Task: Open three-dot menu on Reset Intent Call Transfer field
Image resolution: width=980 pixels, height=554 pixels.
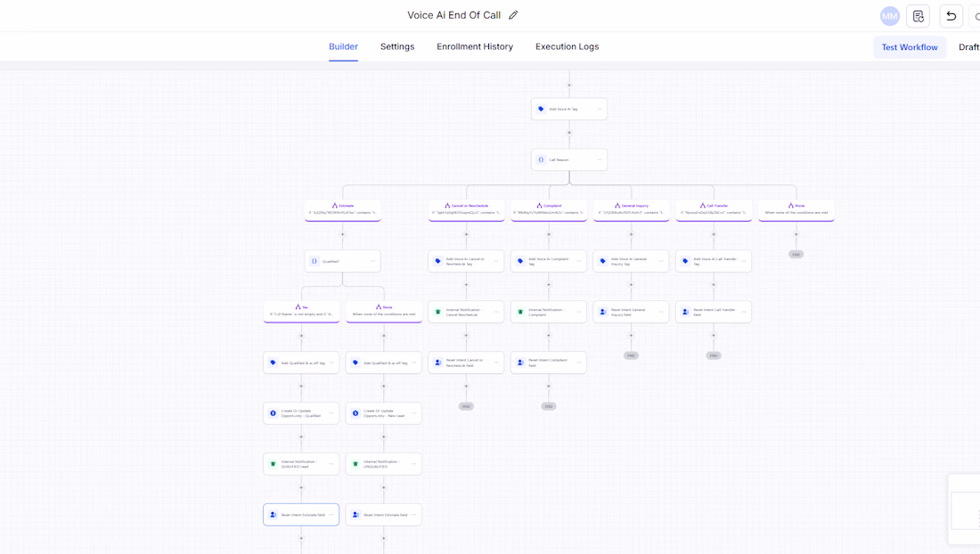Action: (744, 312)
